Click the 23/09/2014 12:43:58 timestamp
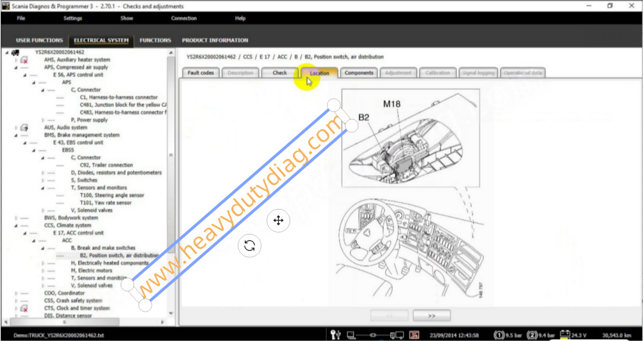644x341 pixels. click(454, 335)
